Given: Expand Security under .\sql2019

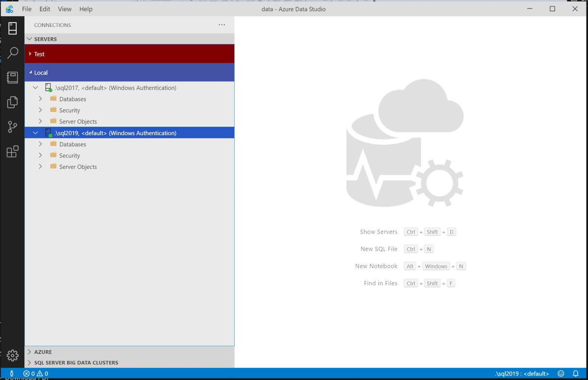Looking at the screenshot, I should point(41,156).
